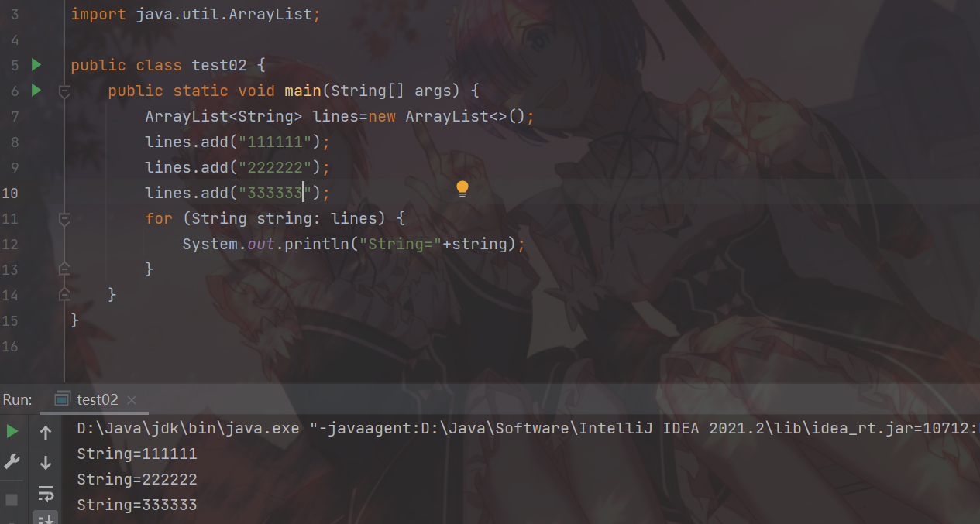Go up the stack trace using the up arrow
Viewport: 980px width, 524px height.
(x=46, y=433)
